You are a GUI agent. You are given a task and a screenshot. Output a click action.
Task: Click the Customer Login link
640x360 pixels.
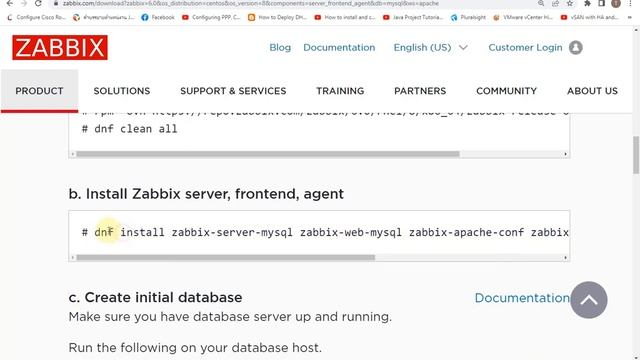(525, 47)
